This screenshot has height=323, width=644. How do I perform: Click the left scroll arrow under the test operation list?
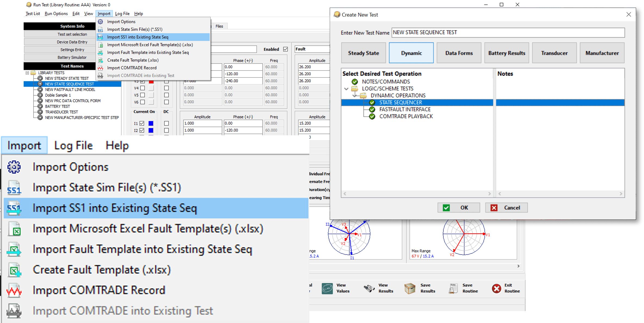pos(345,194)
